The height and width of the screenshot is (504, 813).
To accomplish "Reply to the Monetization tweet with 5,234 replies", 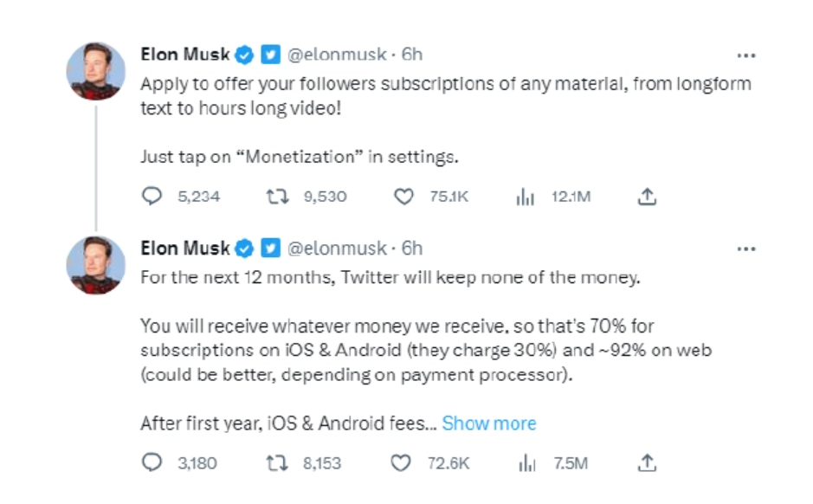I will [152, 197].
